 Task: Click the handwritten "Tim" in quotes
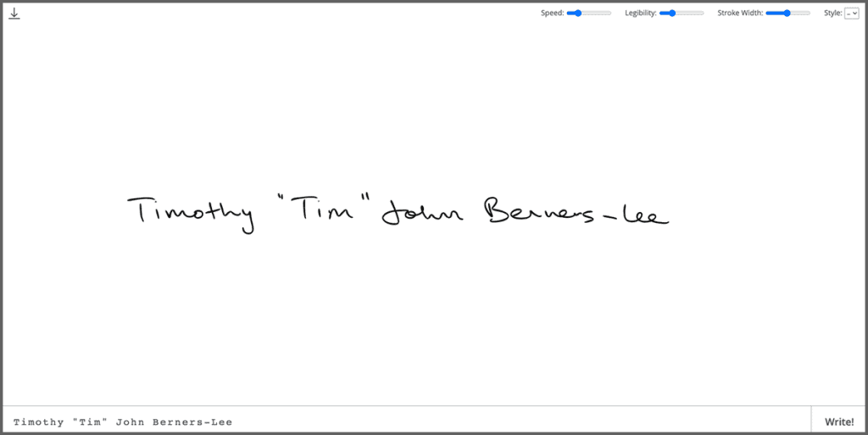(325, 210)
